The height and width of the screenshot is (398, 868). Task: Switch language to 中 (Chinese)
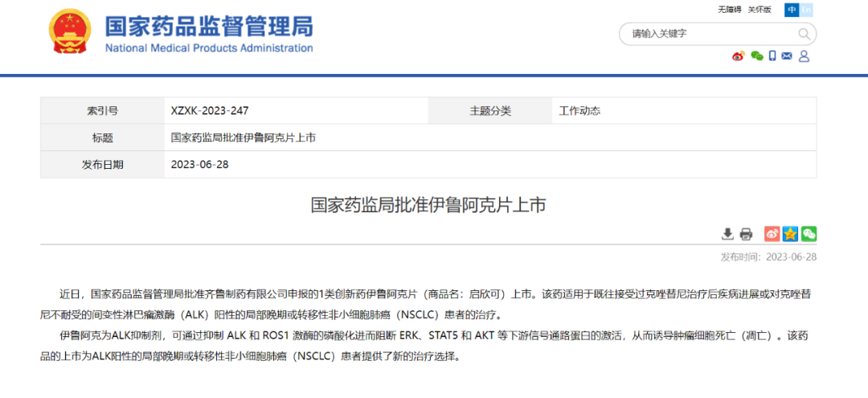click(x=792, y=10)
